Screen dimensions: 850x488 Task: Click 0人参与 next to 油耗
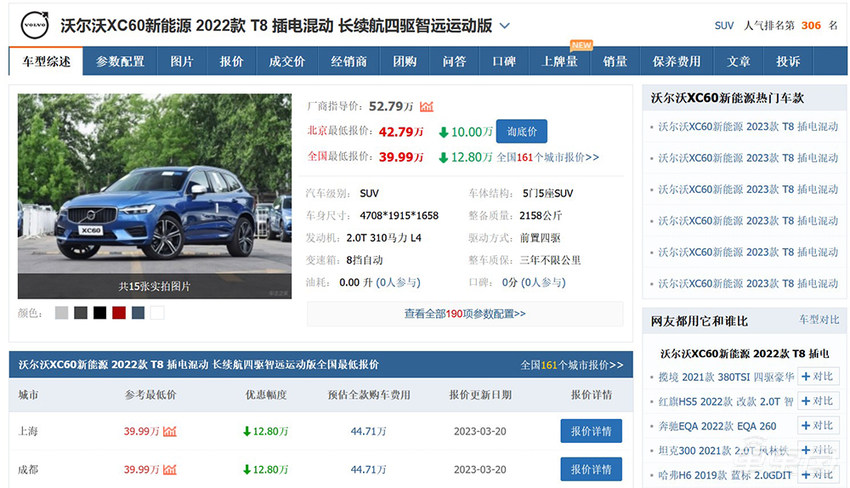tap(398, 282)
